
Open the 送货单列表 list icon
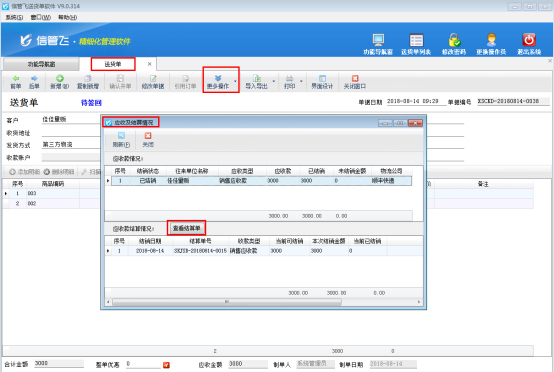pos(416,40)
